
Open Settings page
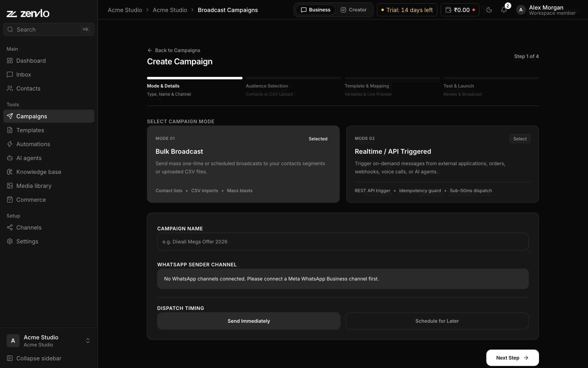(49, 241)
